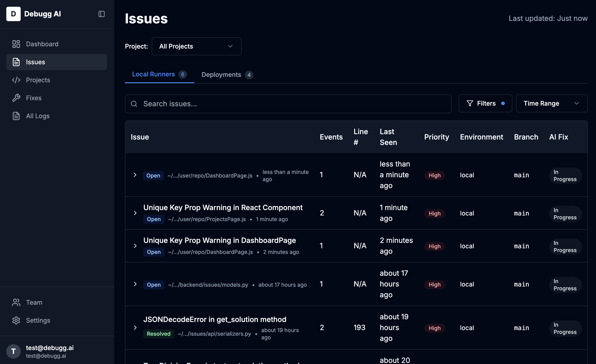Expand the backend/issues/models.py issue row
The height and width of the screenshot is (364, 596).
[x=135, y=284]
